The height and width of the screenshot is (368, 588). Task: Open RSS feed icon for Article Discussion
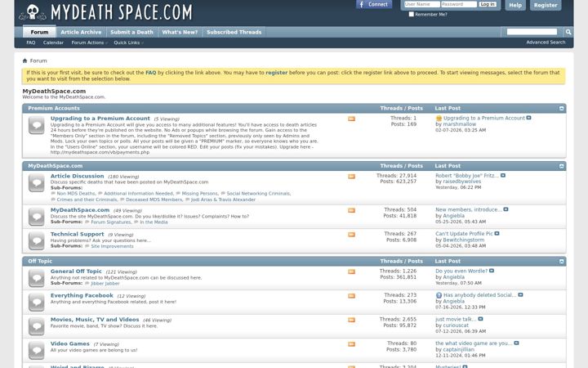click(351, 177)
